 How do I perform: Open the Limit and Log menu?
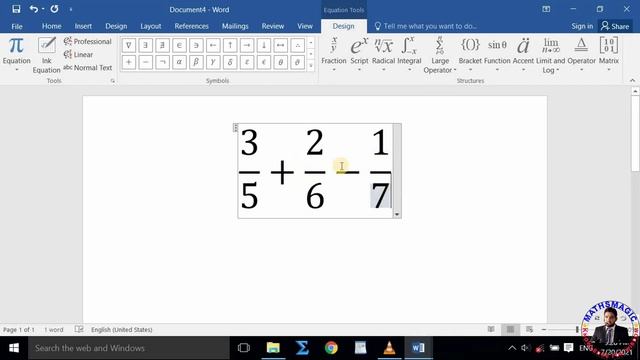(550, 56)
